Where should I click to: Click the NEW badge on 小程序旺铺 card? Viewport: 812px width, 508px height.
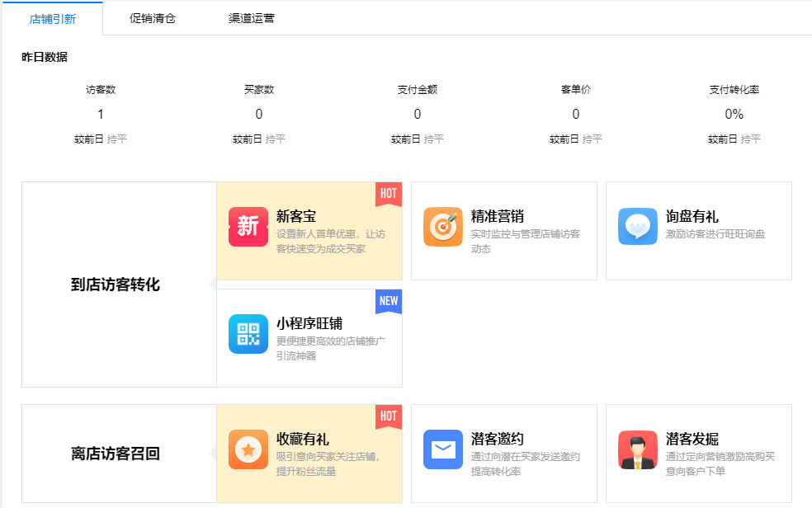(x=389, y=301)
